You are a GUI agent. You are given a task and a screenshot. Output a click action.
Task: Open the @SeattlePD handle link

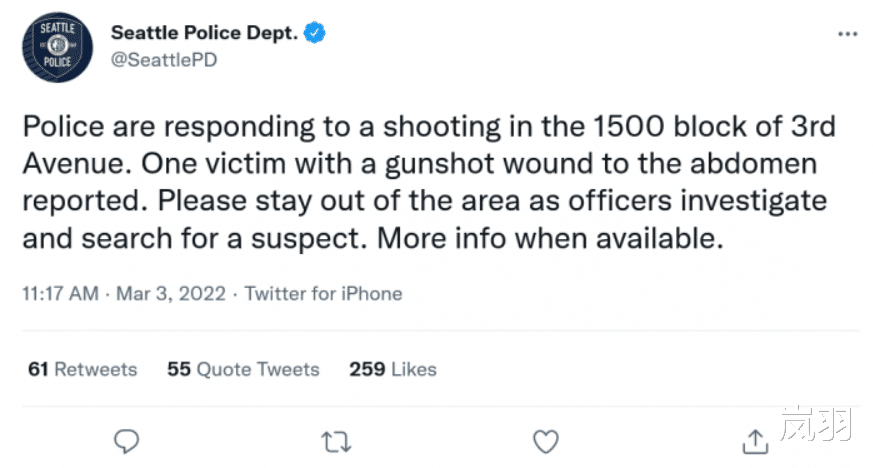[164, 59]
